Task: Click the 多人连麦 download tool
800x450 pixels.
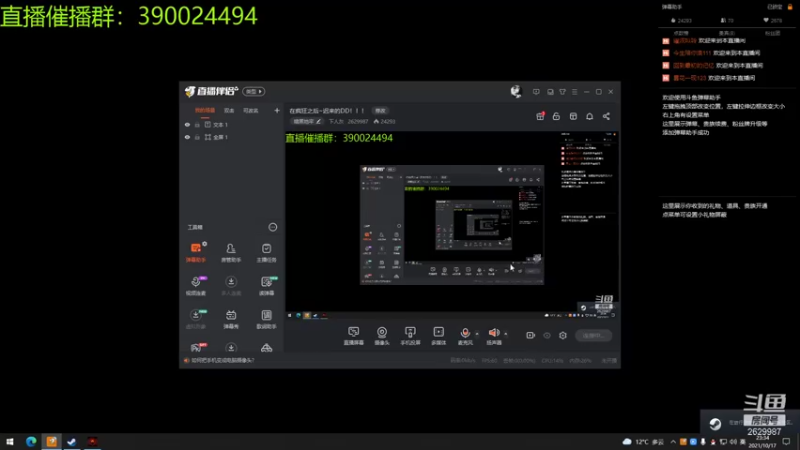Action: click(x=231, y=286)
